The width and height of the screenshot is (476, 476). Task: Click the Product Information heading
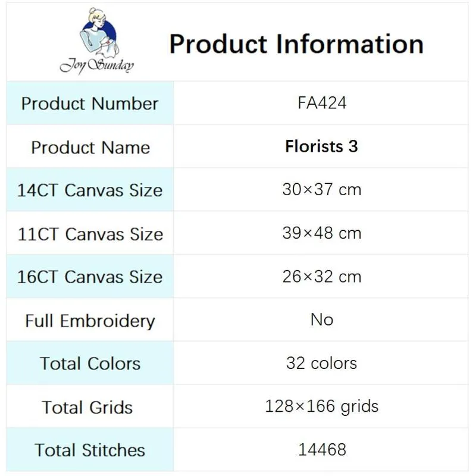point(296,44)
